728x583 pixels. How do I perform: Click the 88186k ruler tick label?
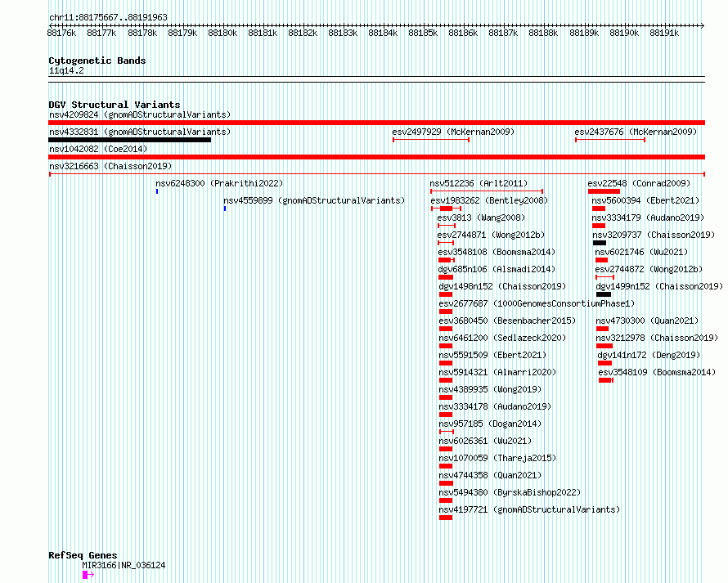click(x=463, y=33)
